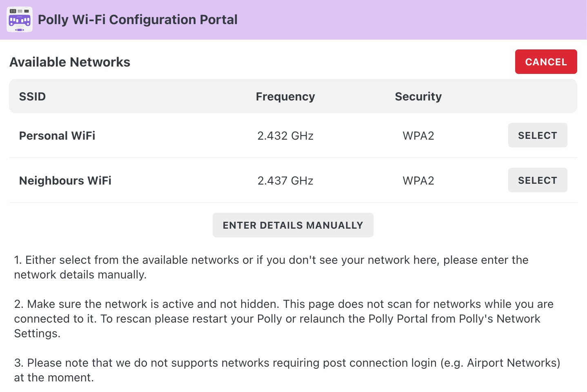The height and width of the screenshot is (392, 587).
Task: Open Enter Details Manually form
Action: point(293,225)
